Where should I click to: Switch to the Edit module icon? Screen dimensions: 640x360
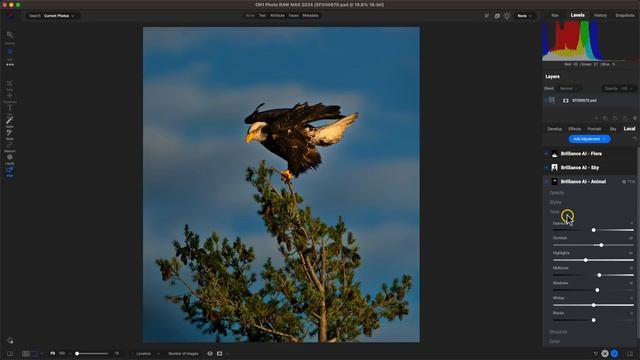10,52
